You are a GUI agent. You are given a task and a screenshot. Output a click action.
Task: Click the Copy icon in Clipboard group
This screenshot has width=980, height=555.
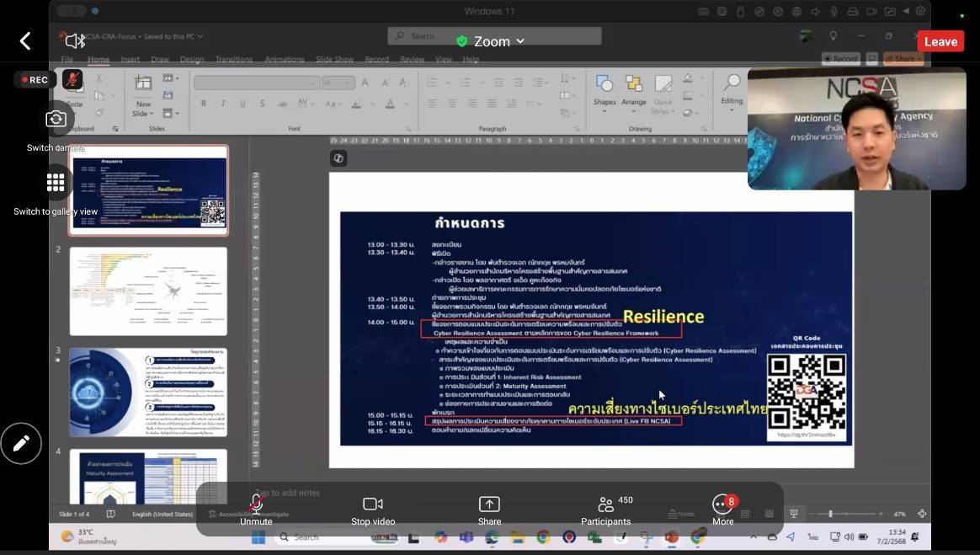click(99, 96)
